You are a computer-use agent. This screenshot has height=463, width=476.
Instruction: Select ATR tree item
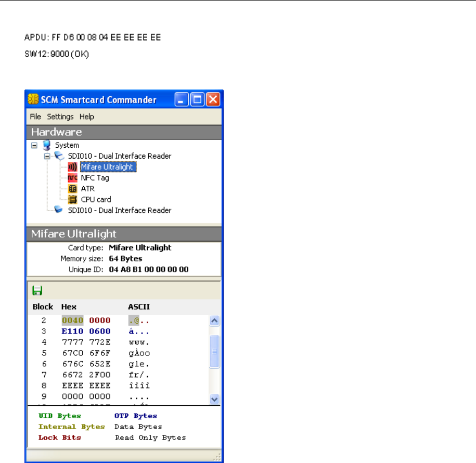click(x=88, y=189)
